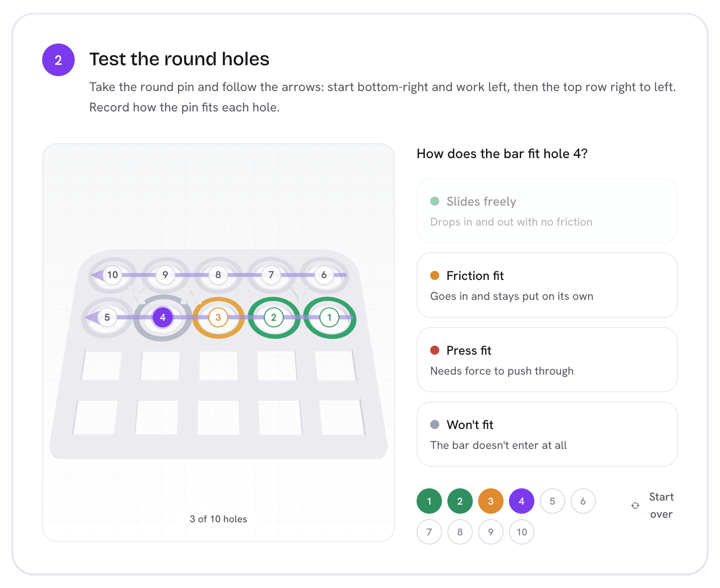Click the orange hole 3 marker
This screenshot has height=588, width=720.
pyautogui.click(x=218, y=318)
